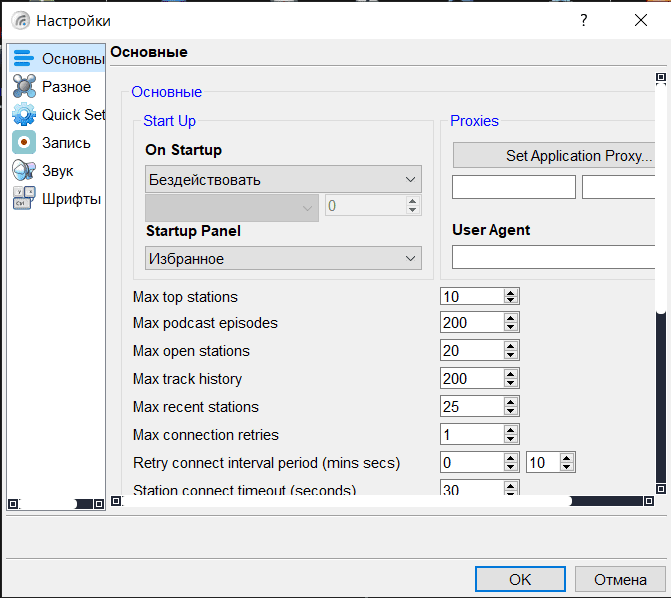
Task: Decrease the Max podcast episodes value
Action: (x=511, y=327)
